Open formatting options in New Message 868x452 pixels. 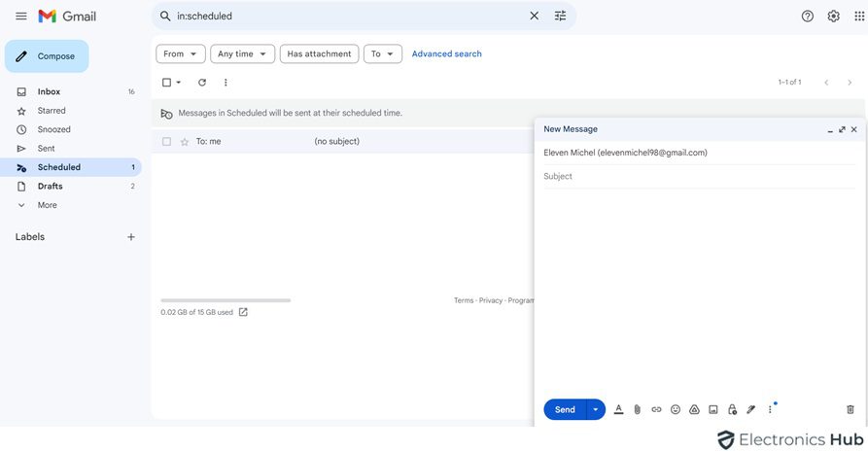[x=618, y=409]
